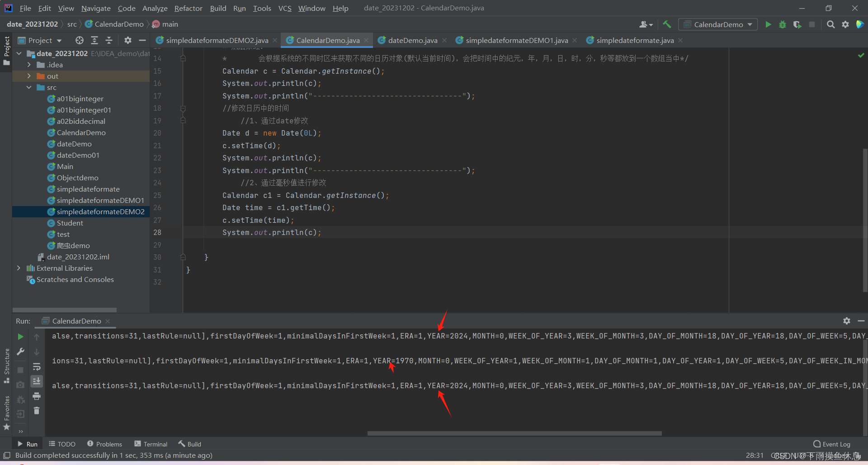
Task: Close the CalendarDemo.java editor tab
Action: click(366, 41)
